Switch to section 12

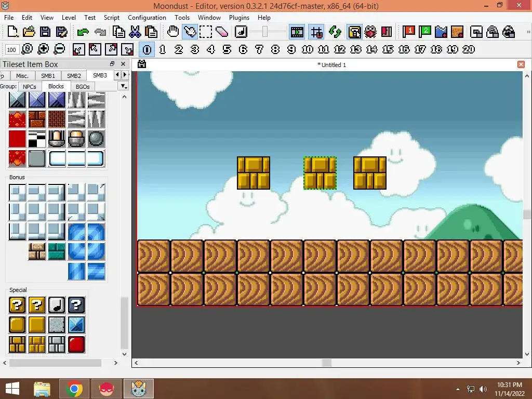click(340, 49)
